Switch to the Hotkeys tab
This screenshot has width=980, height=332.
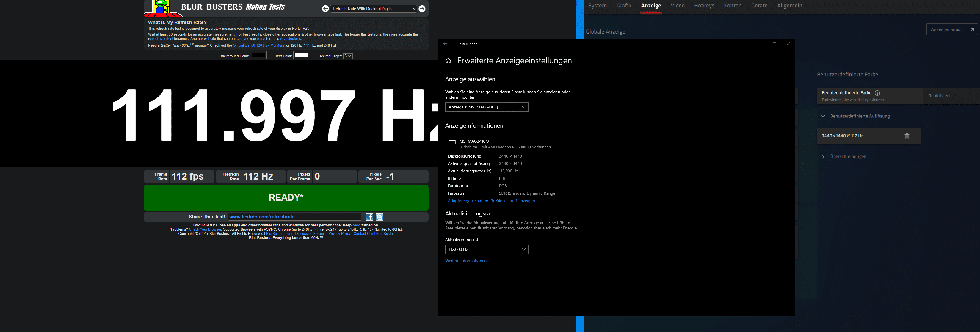704,6
